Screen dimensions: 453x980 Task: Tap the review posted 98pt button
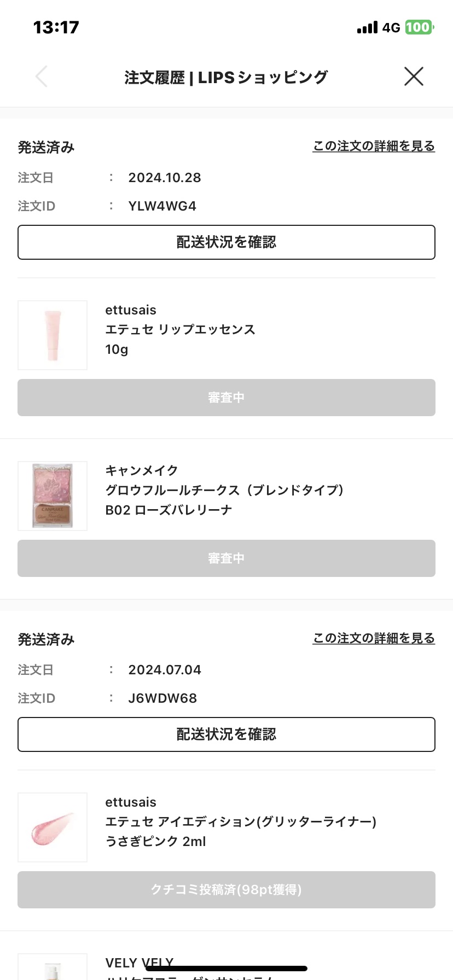[x=226, y=890]
